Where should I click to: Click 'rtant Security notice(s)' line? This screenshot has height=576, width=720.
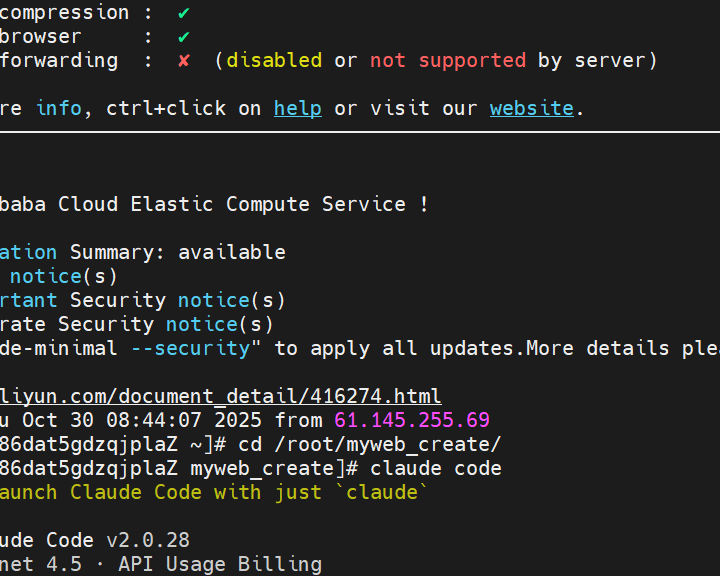142,300
